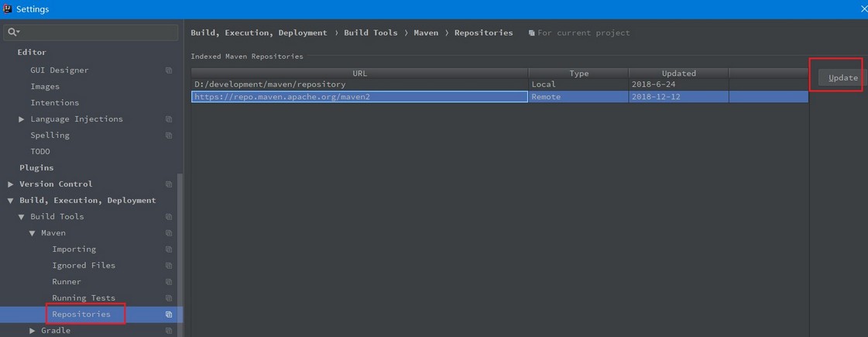
Task: Click the project-level icon beside Repositories
Action: [169, 315]
